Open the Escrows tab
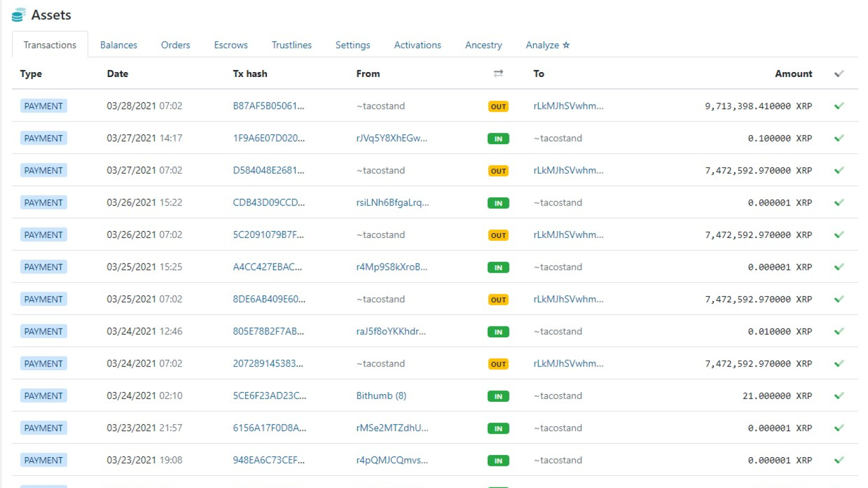Viewport: 868px width, 488px height. pyautogui.click(x=231, y=45)
